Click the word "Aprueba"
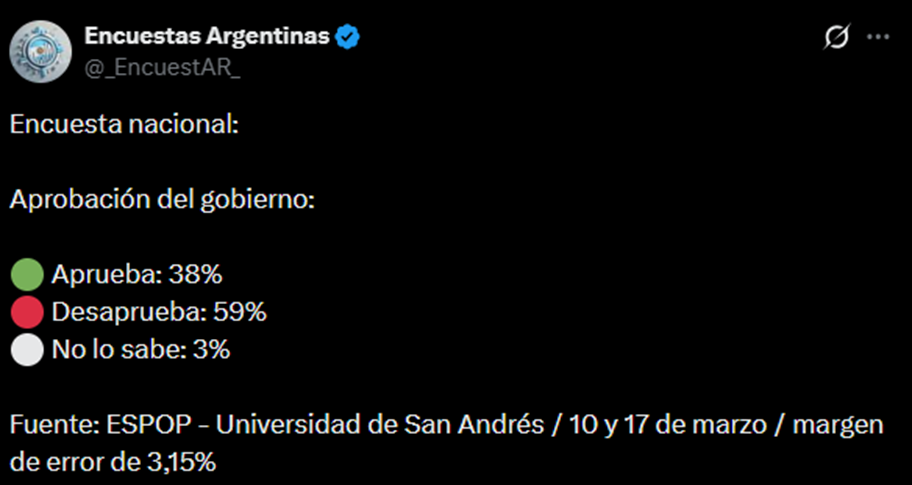 95,274
